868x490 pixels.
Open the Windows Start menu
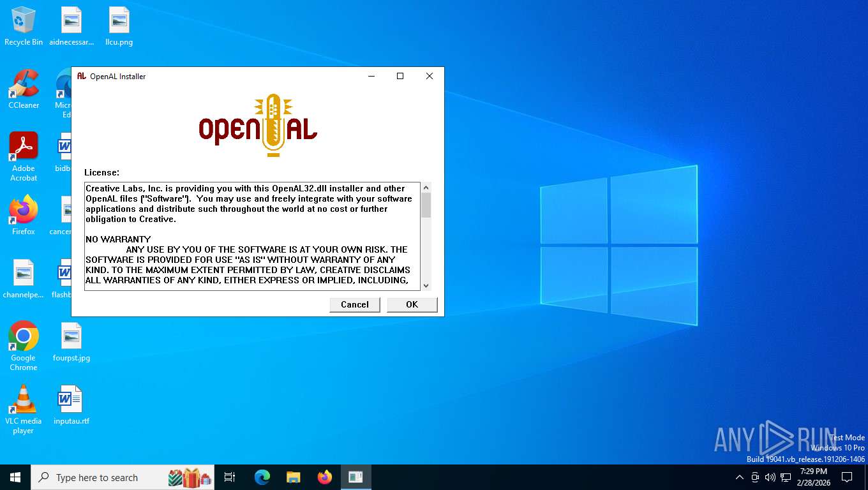click(15, 477)
